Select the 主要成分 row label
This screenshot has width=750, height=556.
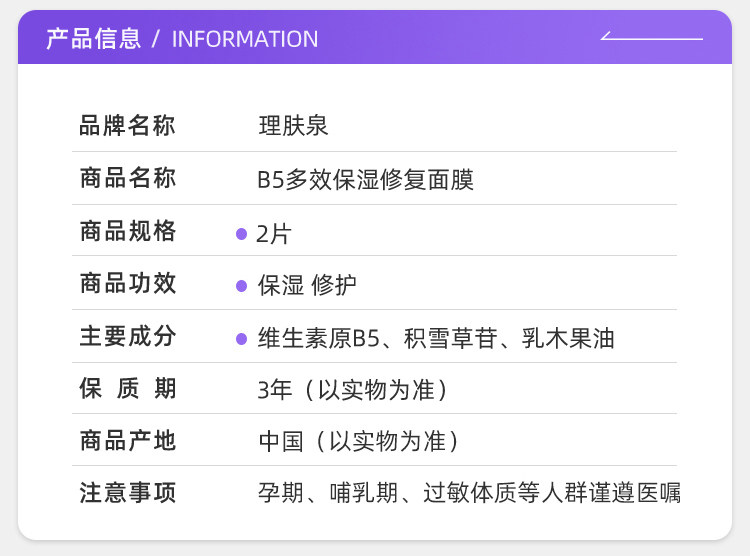pyautogui.click(x=128, y=337)
